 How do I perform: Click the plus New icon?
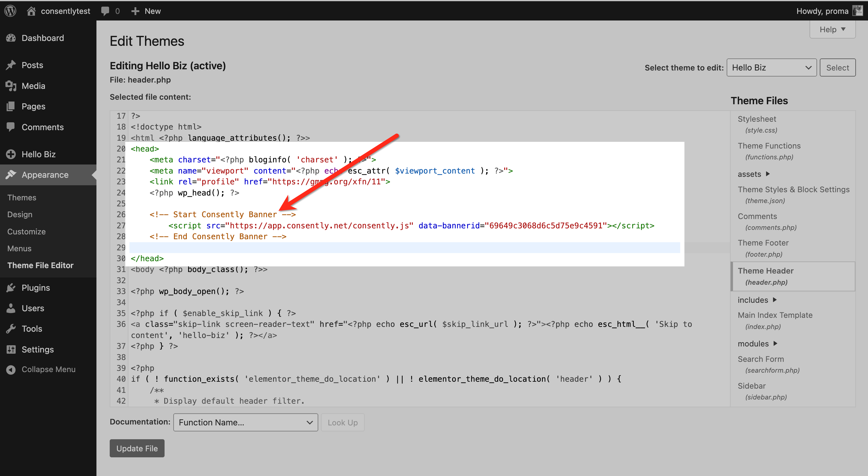pyautogui.click(x=135, y=11)
